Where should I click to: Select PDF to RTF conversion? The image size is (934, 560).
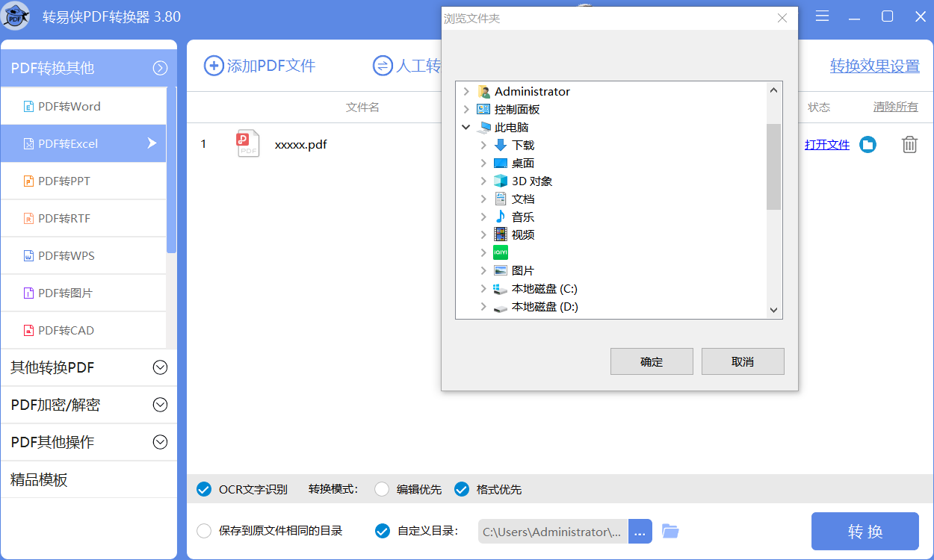pyautogui.click(x=83, y=218)
